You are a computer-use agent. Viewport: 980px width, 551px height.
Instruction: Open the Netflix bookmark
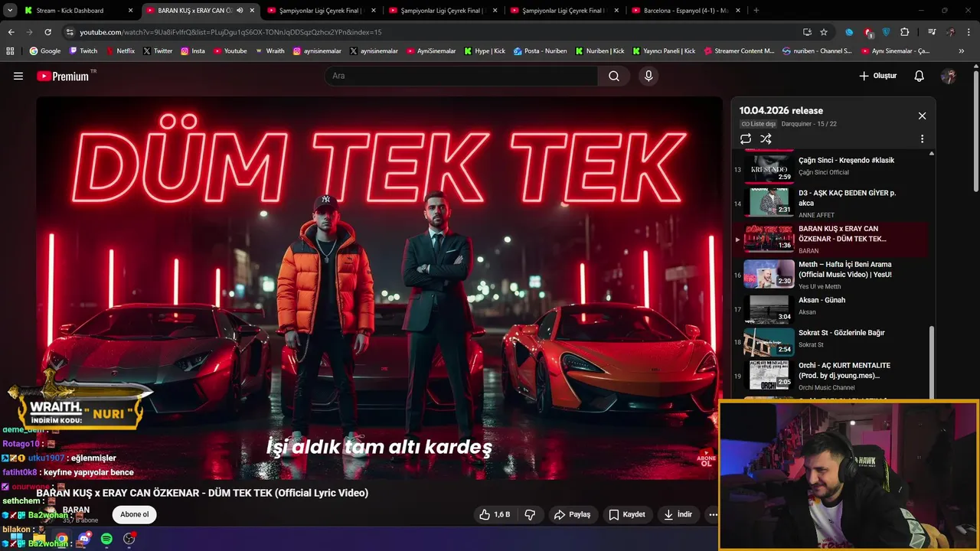[120, 51]
